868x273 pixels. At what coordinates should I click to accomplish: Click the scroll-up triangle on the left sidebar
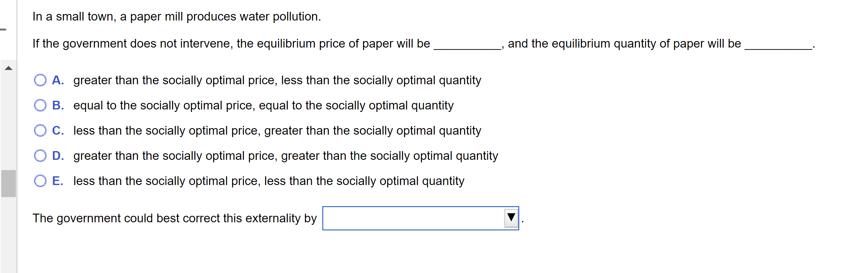tap(8, 69)
